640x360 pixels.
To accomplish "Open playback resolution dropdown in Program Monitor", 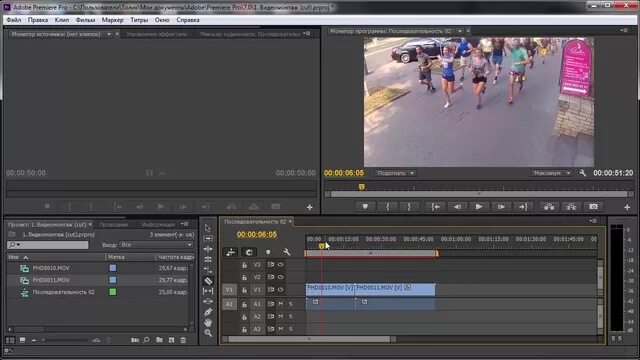I will [551, 173].
